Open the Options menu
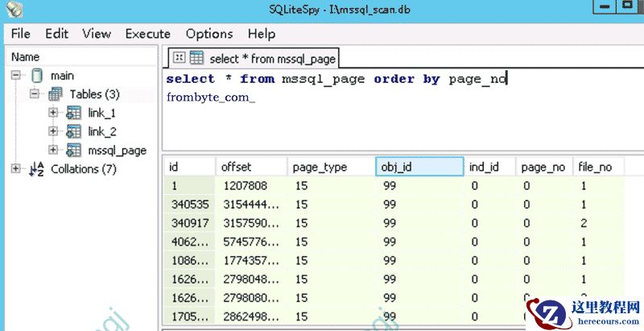644x331 pixels. point(209,34)
